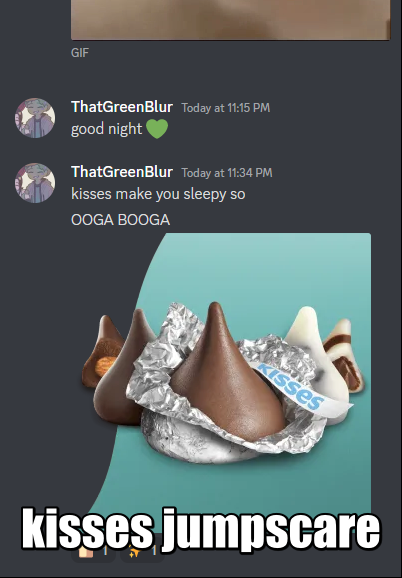Open avatar beside the good night message
This screenshot has width=402, height=578.
pos(35,118)
